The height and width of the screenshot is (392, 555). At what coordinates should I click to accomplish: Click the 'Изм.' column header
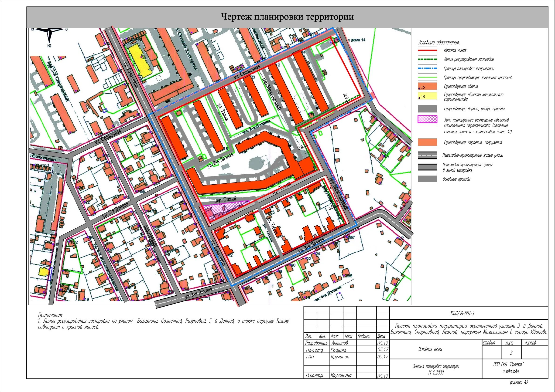(x=309, y=336)
